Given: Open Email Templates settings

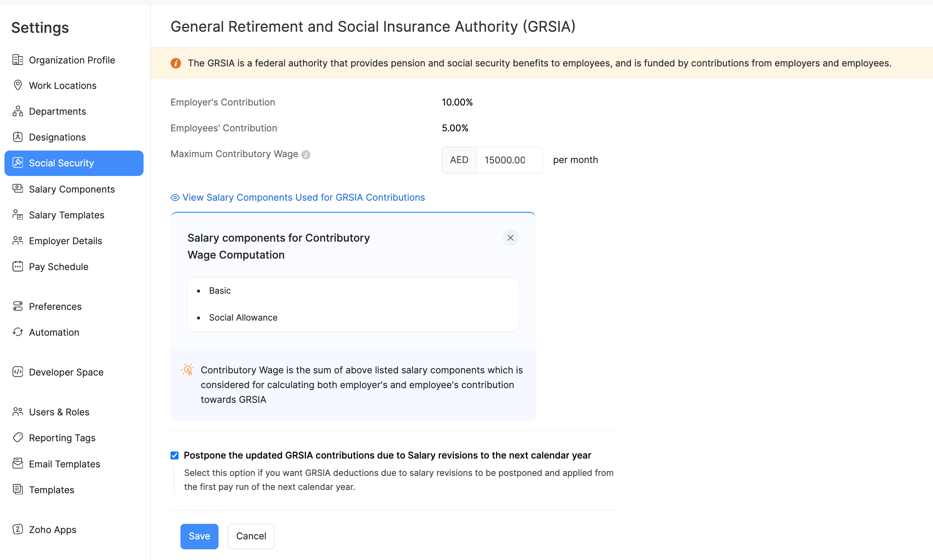Looking at the screenshot, I should 65,463.
